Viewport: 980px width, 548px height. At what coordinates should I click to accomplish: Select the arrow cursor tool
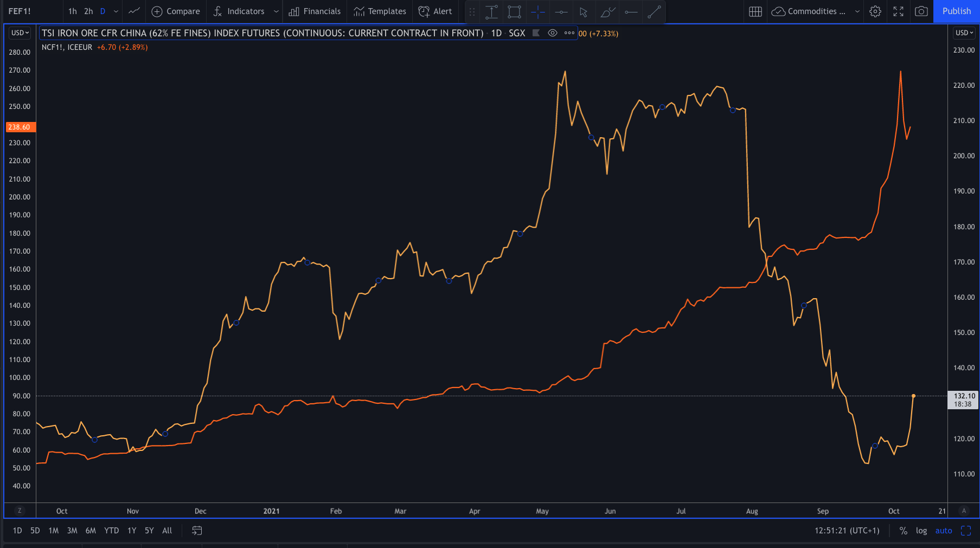click(x=584, y=11)
